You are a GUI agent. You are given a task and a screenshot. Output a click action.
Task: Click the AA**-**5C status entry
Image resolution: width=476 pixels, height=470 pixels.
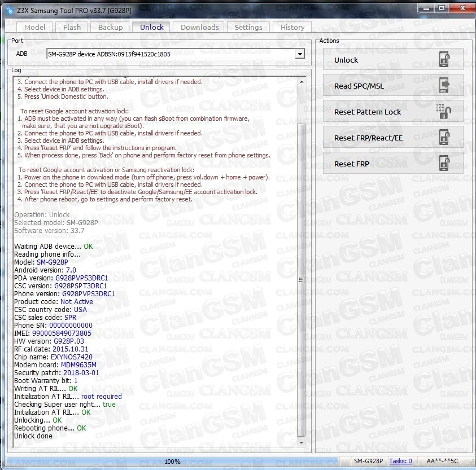pyautogui.click(x=442, y=461)
